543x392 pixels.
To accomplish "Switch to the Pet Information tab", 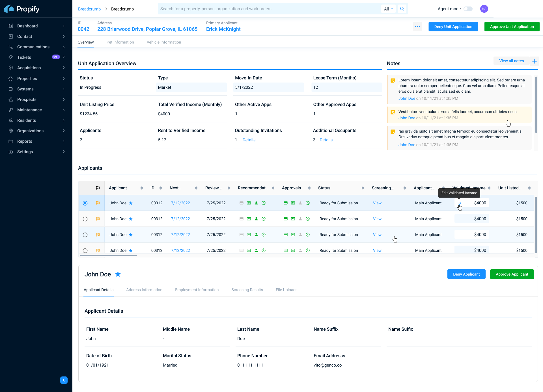I will click(x=120, y=42).
